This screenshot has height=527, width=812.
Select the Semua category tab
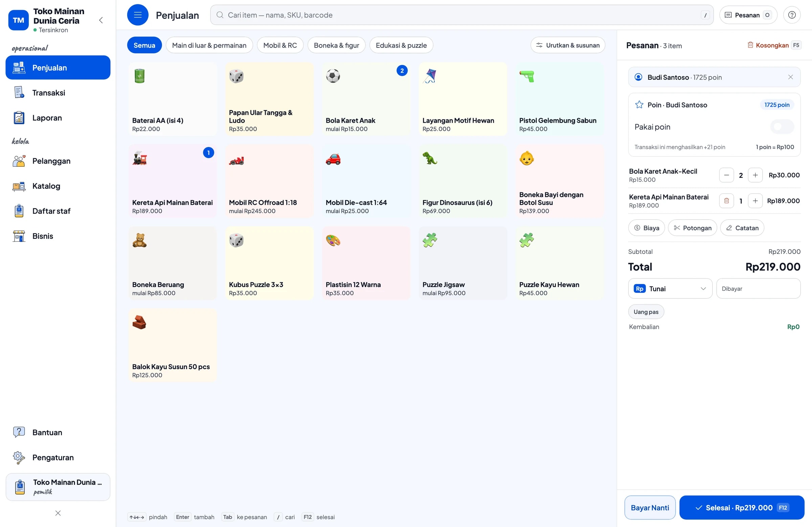click(144, 45)
